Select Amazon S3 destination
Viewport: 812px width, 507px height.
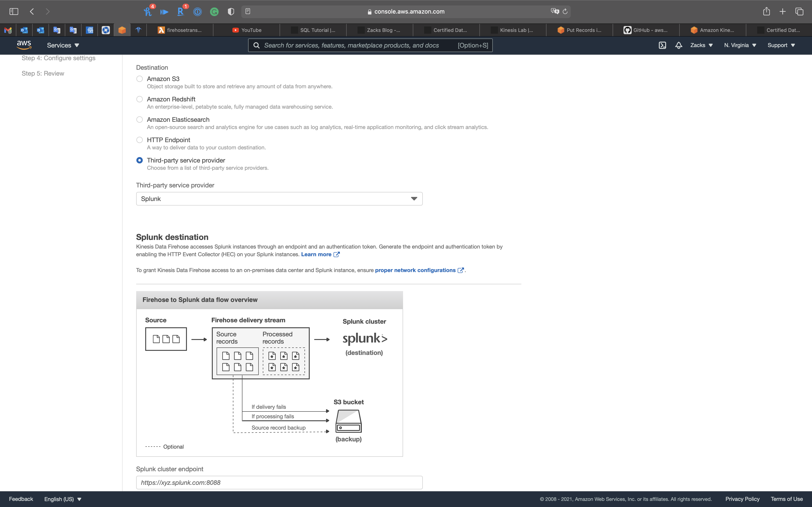click(140, 79)
